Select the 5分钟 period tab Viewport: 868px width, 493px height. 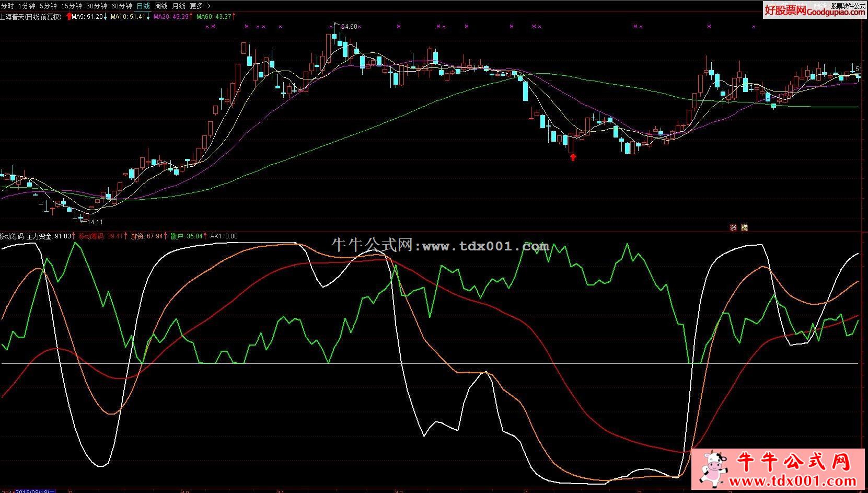coord(48,6)
